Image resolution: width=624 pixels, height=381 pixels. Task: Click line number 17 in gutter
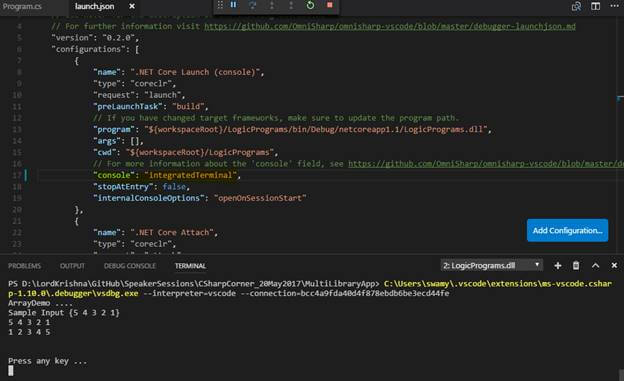pos(17,175)
